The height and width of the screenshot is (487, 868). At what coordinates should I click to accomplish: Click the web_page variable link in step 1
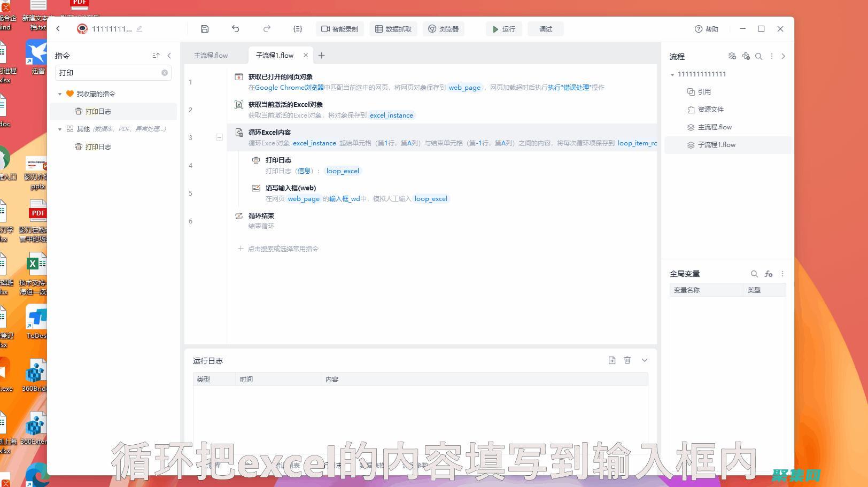464,87
